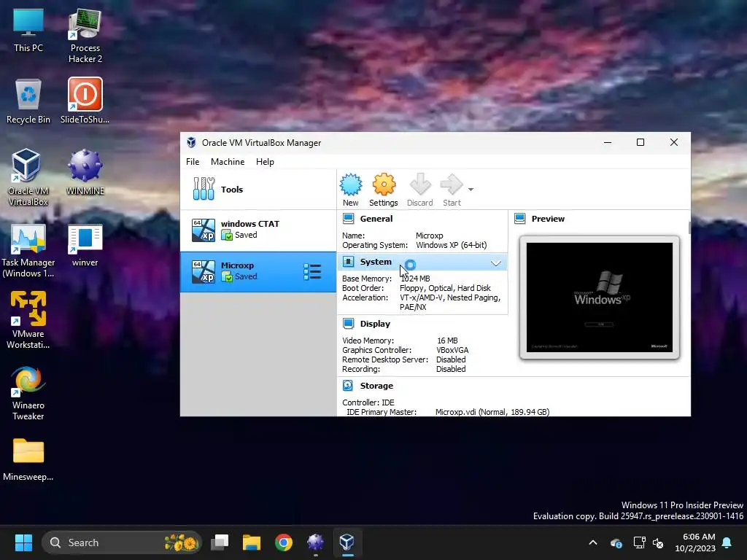Click the muted volume tray icon
The image size is (747, 560).
point(659,542)
